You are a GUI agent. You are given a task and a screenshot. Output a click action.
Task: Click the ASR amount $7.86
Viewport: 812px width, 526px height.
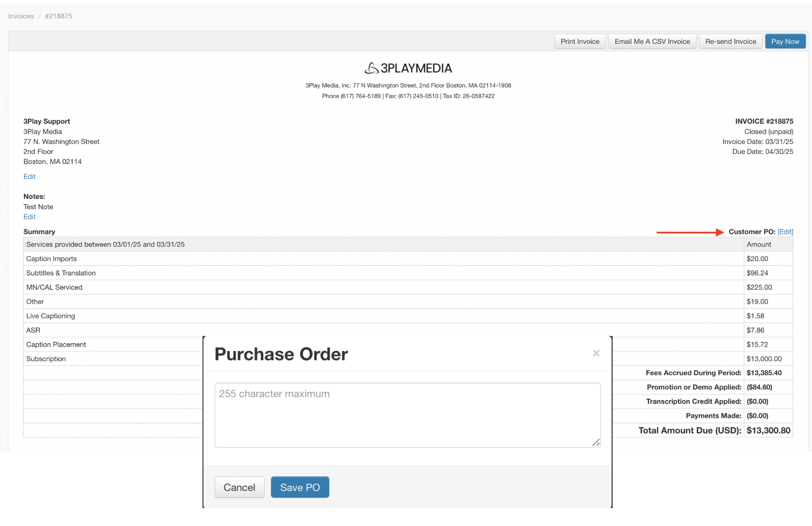755,330
